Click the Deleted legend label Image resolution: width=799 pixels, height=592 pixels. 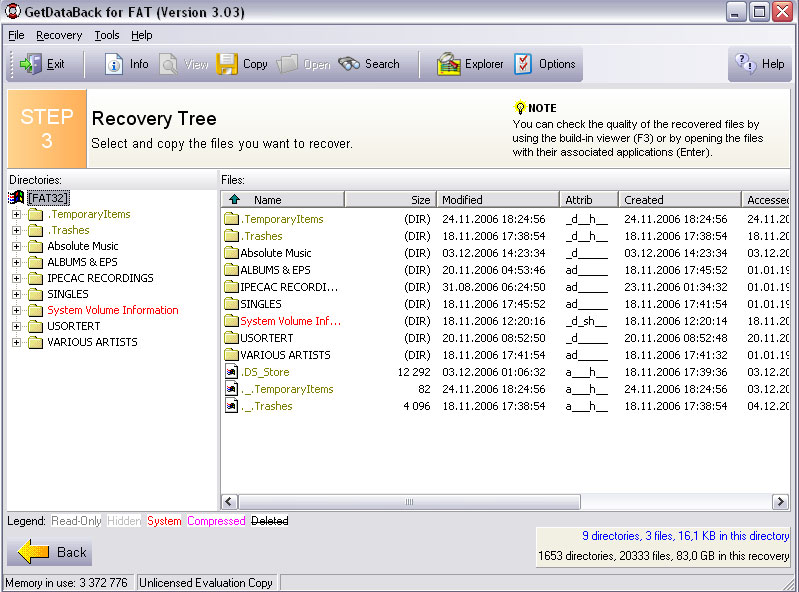(270, 521)
